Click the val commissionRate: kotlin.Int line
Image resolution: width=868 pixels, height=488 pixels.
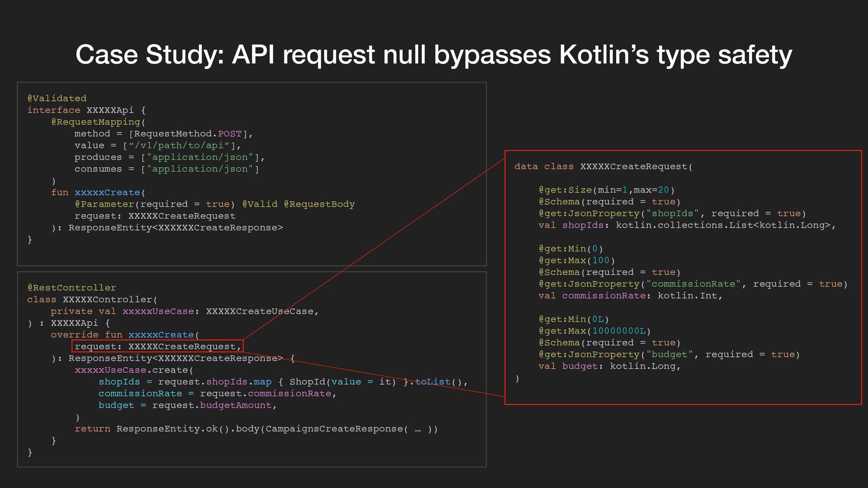coord(630,296)
